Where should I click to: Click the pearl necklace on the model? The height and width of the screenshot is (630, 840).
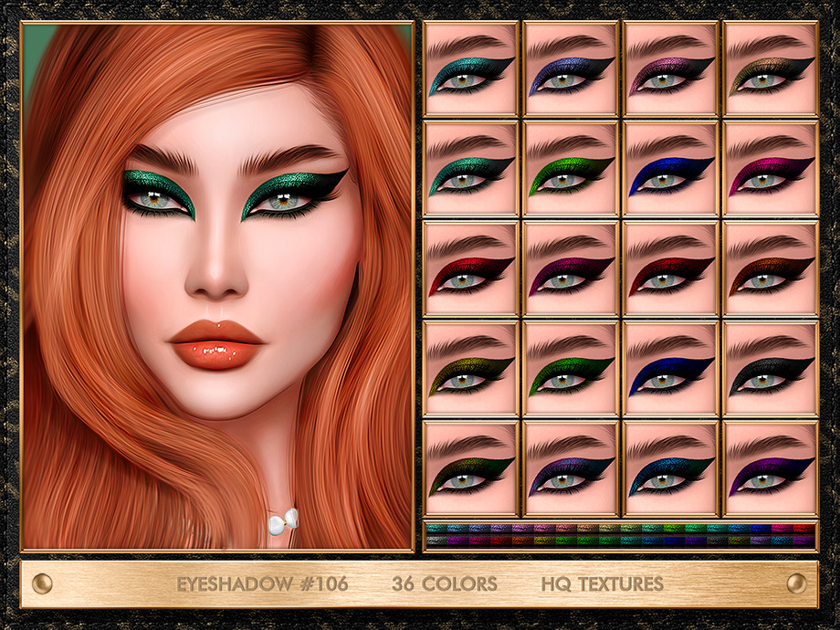pyautogui.click(x=282, y=524)
